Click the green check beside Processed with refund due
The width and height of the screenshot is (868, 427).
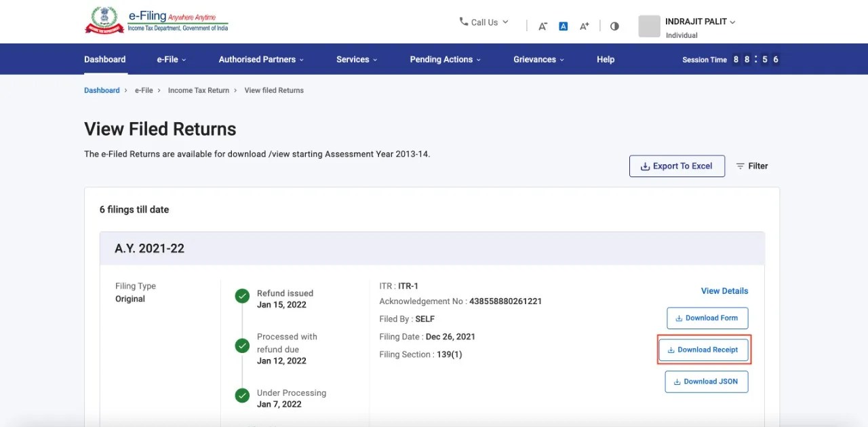coord(242,346)
